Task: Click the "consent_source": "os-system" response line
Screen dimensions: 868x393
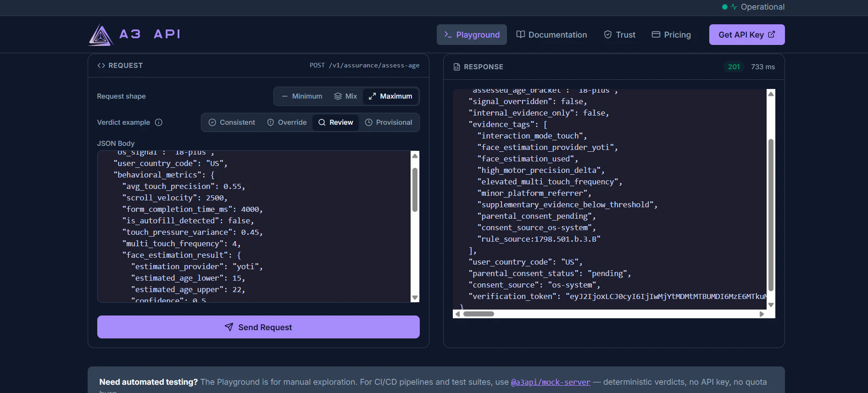Action: pos(534,285)
